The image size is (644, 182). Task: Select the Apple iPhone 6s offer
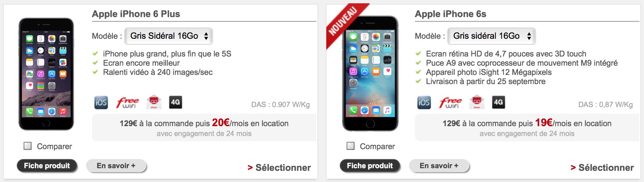(602, 168)
